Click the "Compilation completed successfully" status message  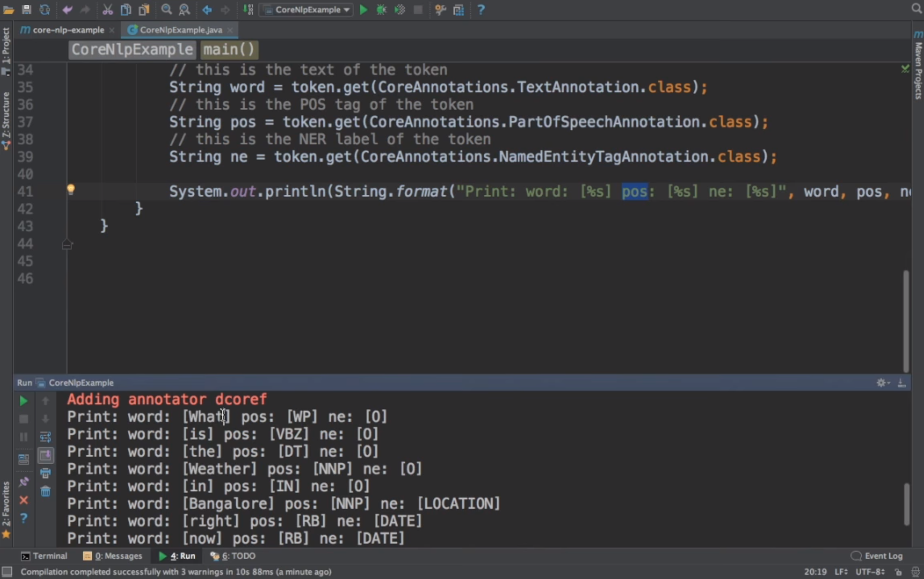click(x=176, y=572)
